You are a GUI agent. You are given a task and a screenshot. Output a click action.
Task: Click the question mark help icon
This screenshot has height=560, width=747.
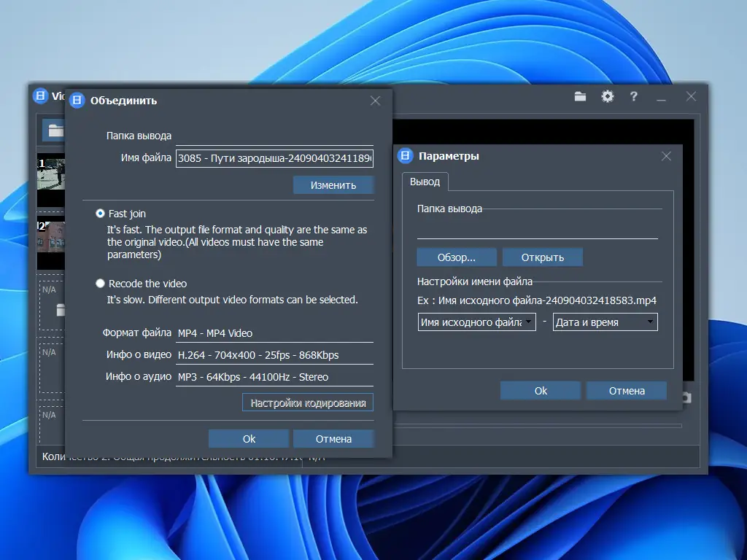[x=634, y=96]
